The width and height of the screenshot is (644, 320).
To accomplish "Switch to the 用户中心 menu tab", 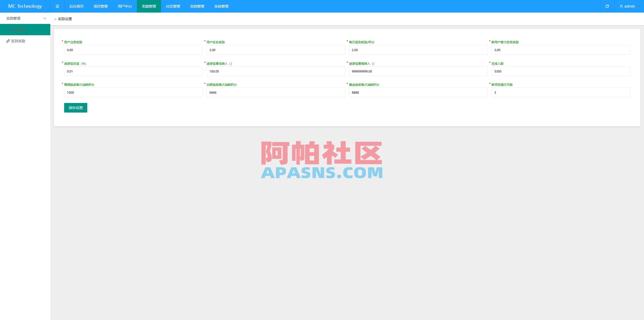I will 125,6.
